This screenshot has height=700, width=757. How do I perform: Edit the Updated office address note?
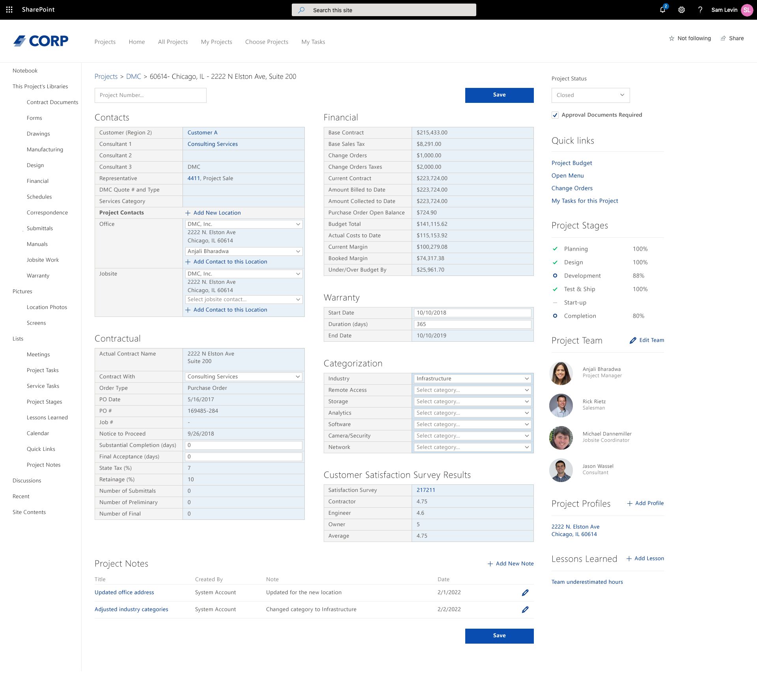click(x=525, y=592)
